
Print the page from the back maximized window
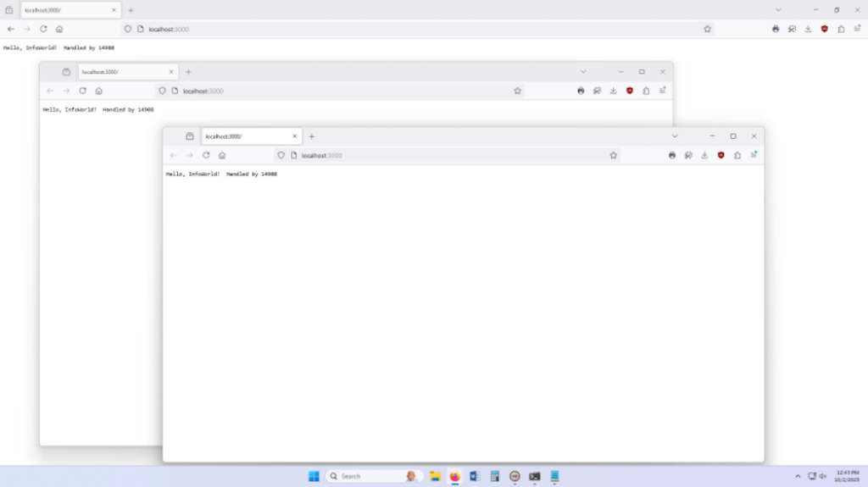tap(776, 29)
